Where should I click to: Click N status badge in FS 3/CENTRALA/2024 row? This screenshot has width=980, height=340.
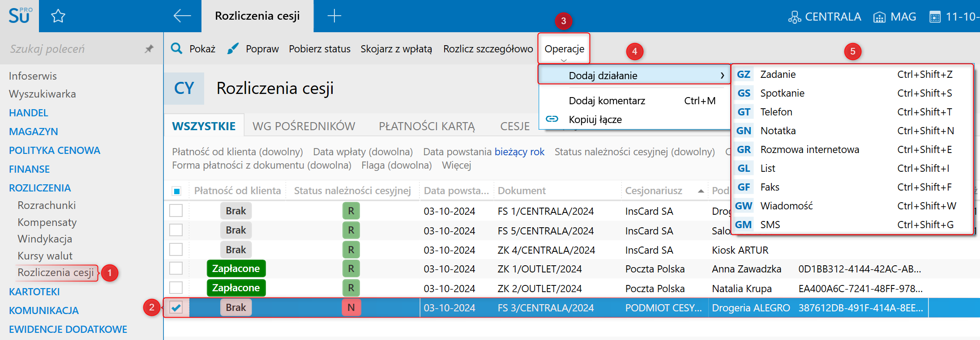(x=351, y=307)
